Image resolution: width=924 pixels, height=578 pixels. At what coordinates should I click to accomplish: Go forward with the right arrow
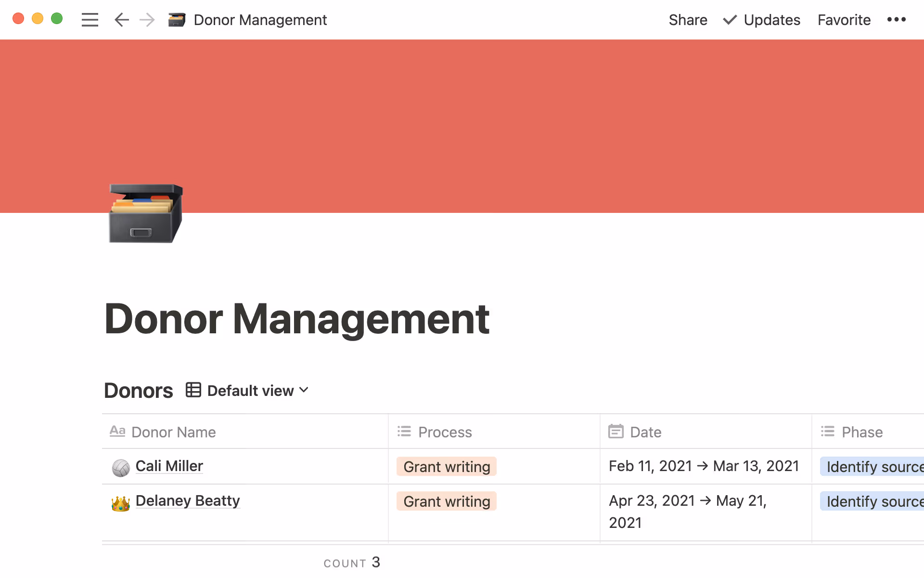[147, 20]
